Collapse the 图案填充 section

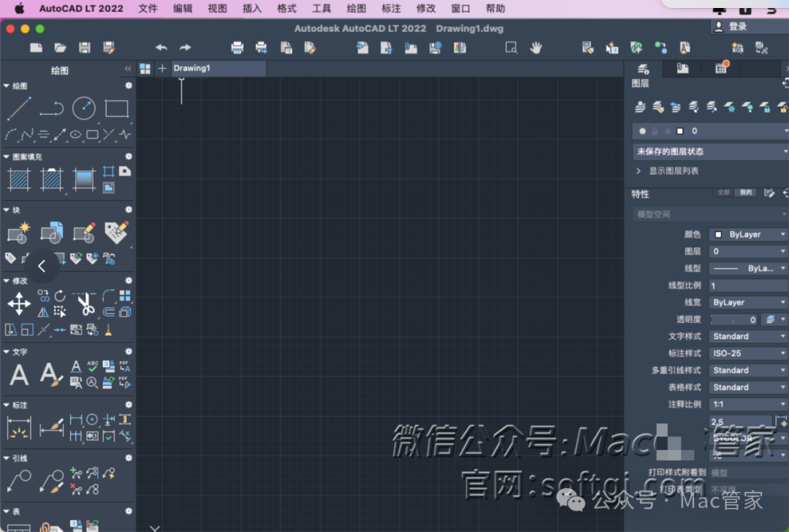coord(7,157)
